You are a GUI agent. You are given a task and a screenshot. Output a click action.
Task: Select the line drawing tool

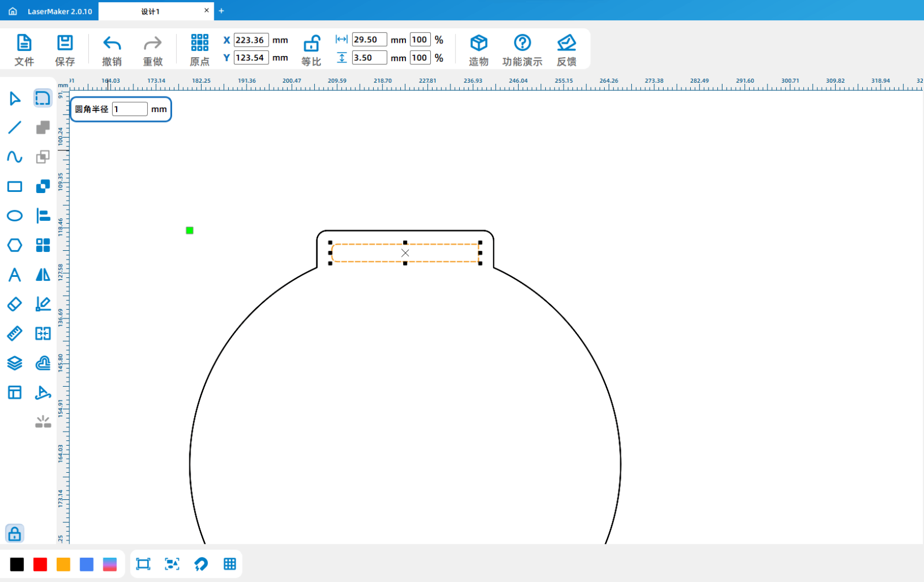(x=14, y=127)
